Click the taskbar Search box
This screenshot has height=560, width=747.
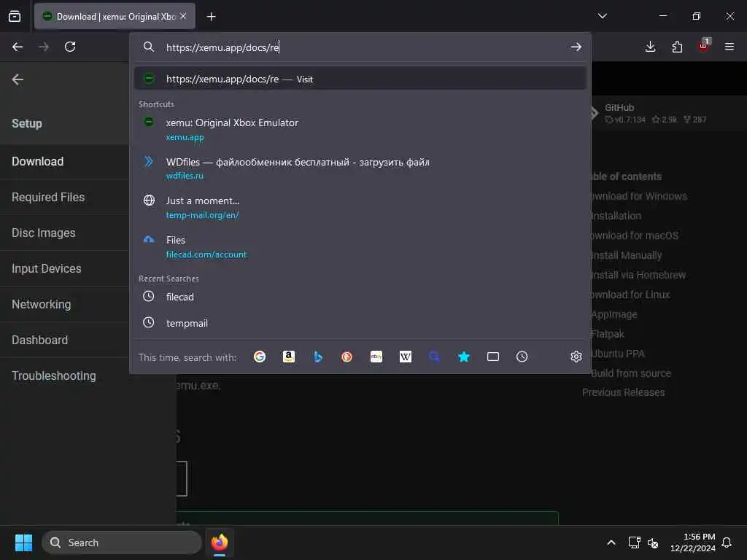pos(122,542)
